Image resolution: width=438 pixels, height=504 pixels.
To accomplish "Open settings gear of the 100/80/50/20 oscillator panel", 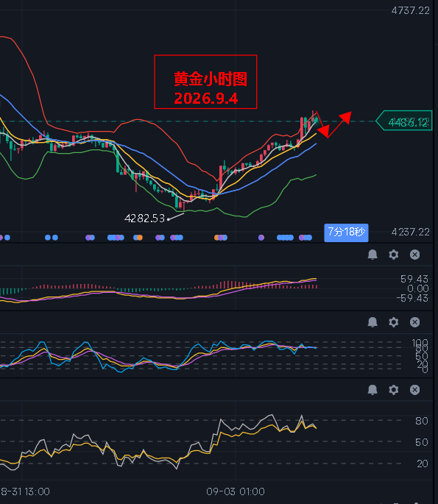I will point(394,322).
